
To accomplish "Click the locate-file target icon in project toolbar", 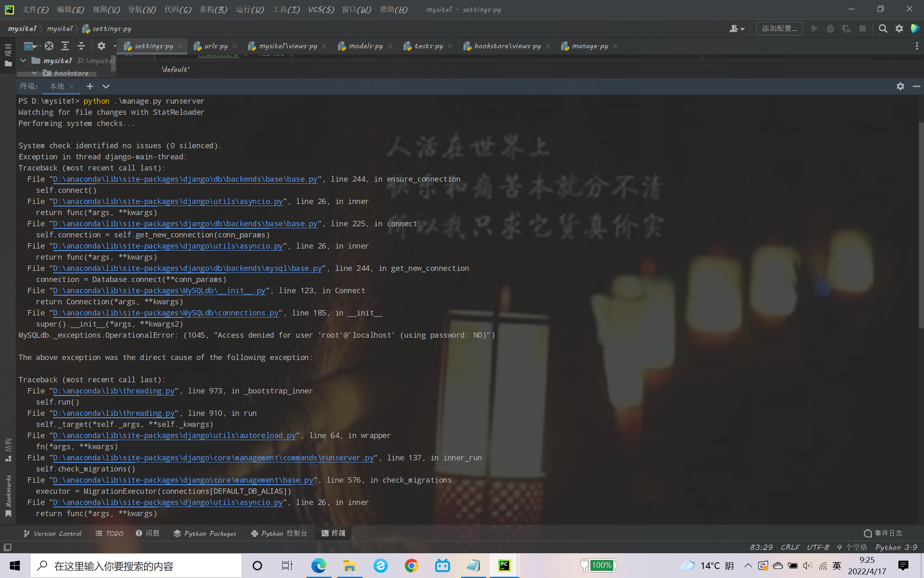I will pyautogui.click(x=49, y=46).
